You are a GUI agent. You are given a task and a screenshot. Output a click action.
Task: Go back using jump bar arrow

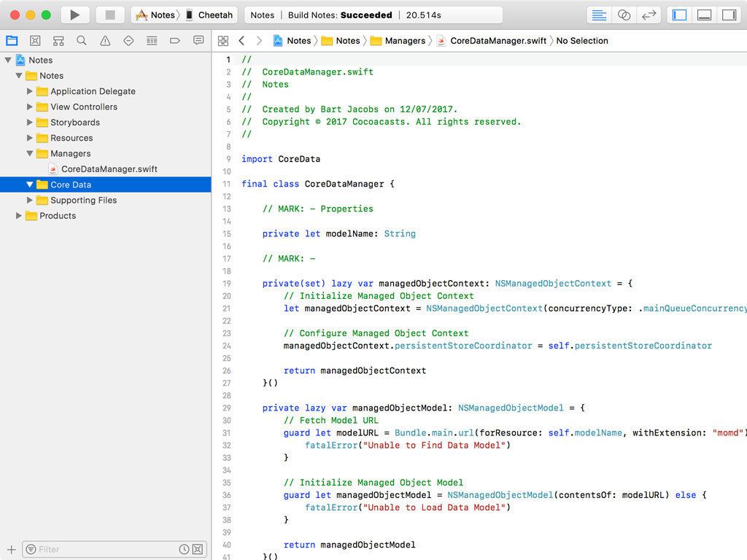(x=241, y=41)
